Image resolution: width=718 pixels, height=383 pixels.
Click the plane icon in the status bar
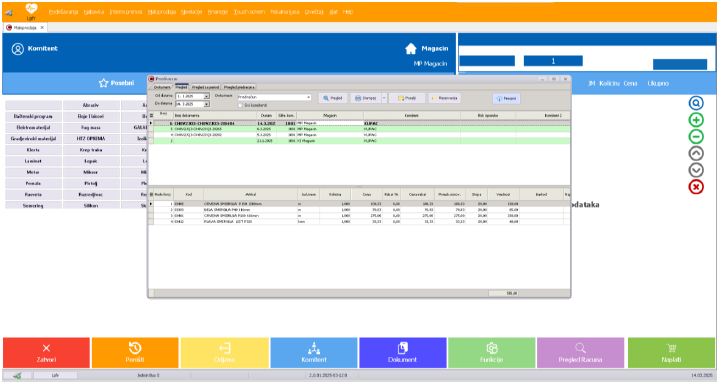(x=17, y=376)
